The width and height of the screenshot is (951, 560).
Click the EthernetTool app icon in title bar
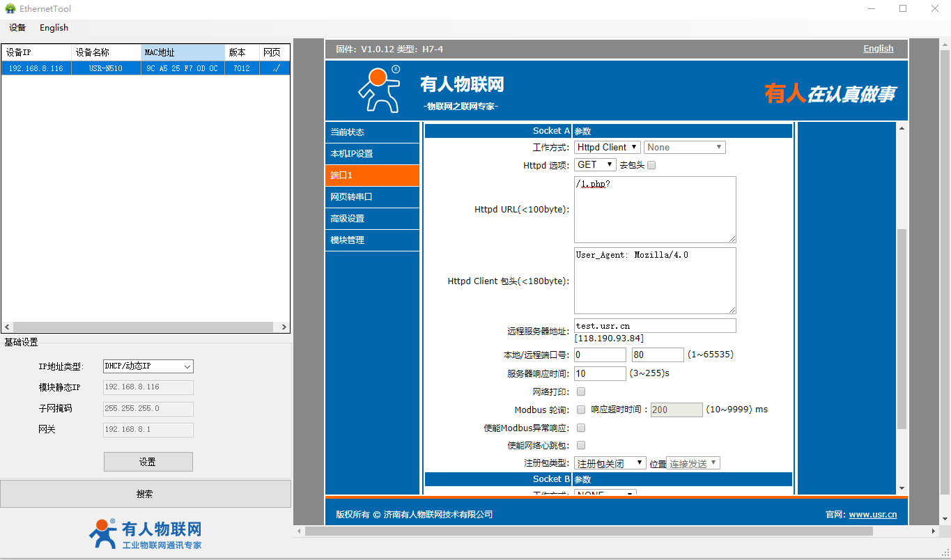(10, 8)
